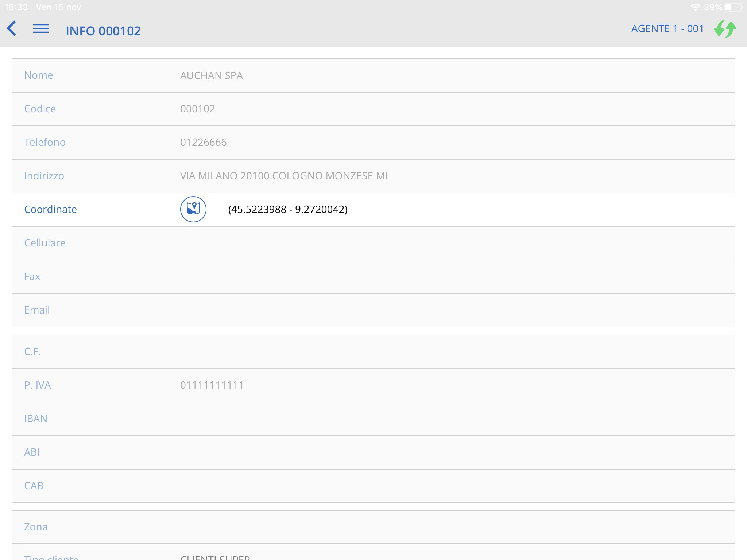Tap the Zona row

[373, 527]
